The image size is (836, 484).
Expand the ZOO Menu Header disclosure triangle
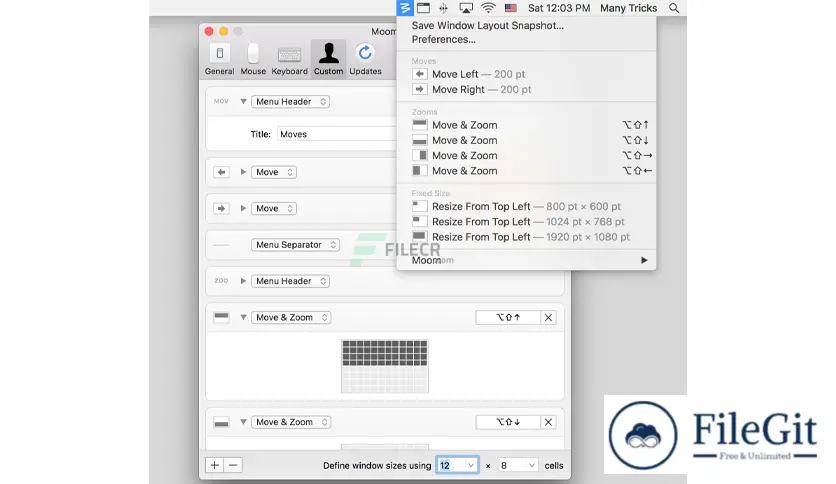click(243, 281)
